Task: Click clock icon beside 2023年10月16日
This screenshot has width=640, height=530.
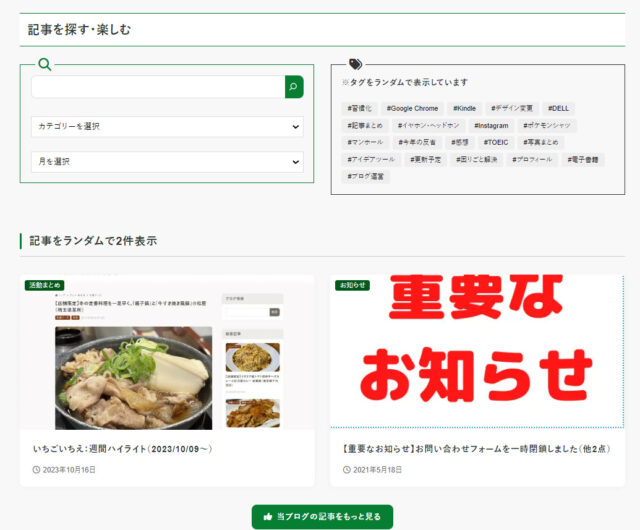Action: (x=37, y=470)
